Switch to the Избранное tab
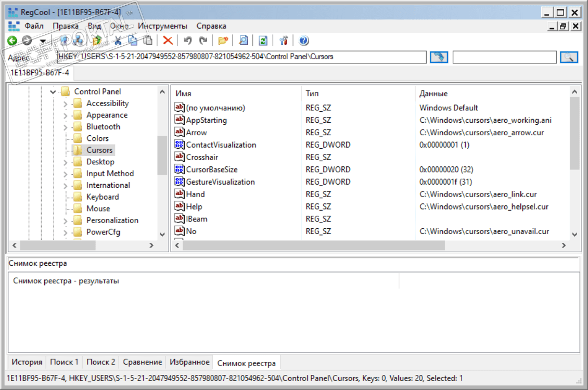588x390 pixels. coord(189,362)
